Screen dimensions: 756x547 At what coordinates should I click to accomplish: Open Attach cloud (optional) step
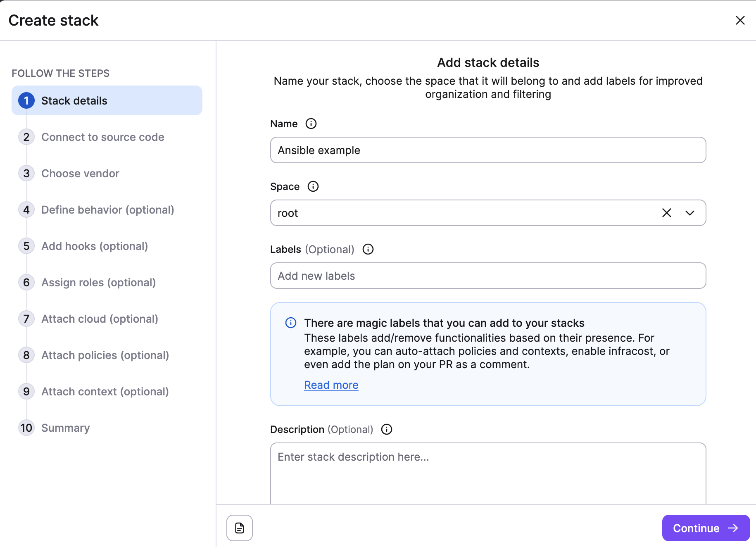pyautogui.click(x=88, y=319)
